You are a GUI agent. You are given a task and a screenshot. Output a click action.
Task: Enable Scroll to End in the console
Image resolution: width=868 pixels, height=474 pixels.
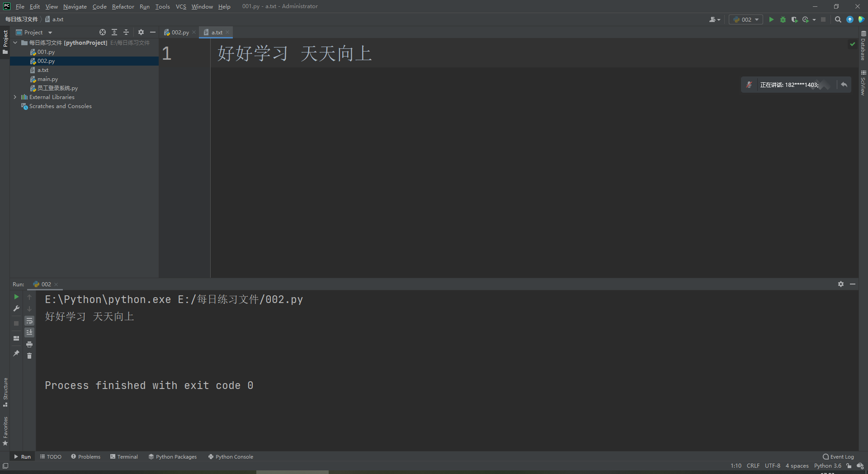(x=29, y=332)
